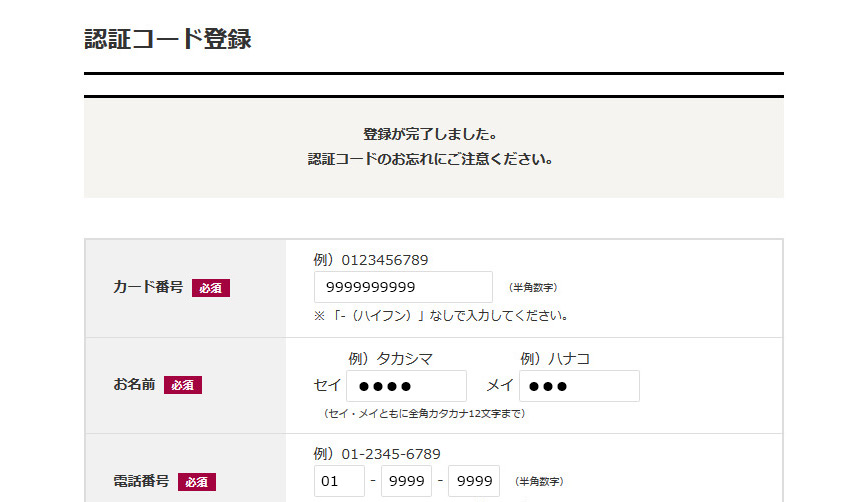Viewport: 867px width, 502px height.
Task: Click the お名前 field label
Action: pos(134,385)
